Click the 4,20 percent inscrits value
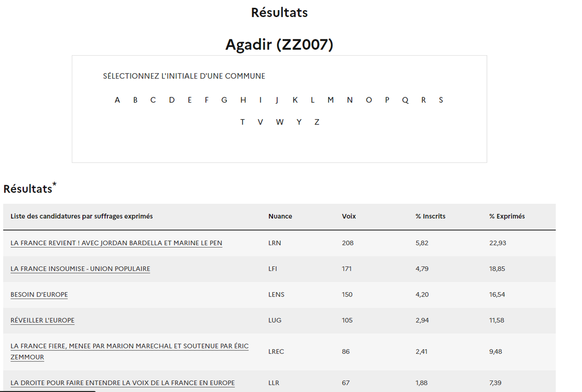Image resolution: width=582 pixels, height=392 pixels. pyautogui.click(x=422, y=295)
